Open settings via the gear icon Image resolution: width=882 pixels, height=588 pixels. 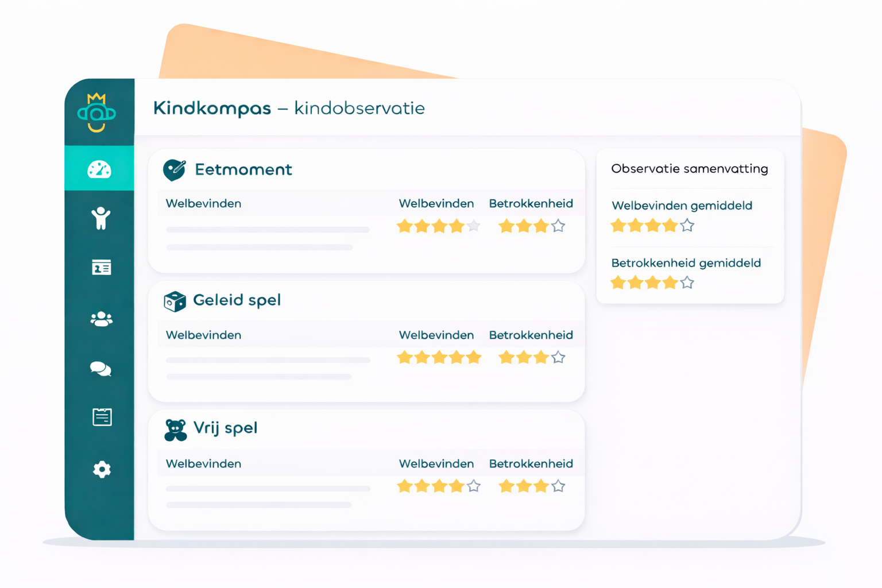click(102, 469)
